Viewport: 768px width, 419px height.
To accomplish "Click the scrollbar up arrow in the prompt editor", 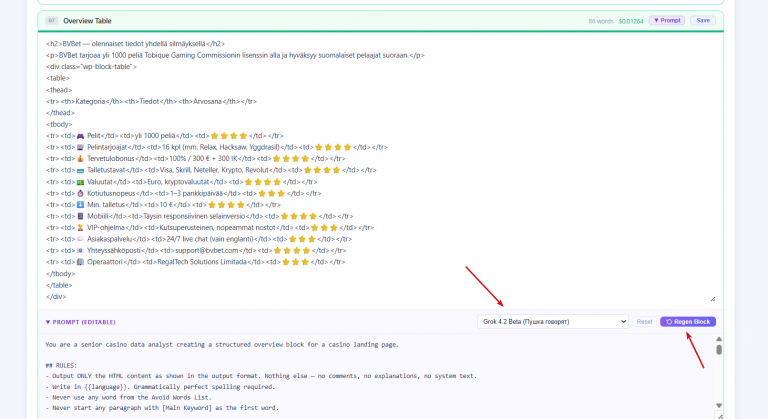I will 719,339.
